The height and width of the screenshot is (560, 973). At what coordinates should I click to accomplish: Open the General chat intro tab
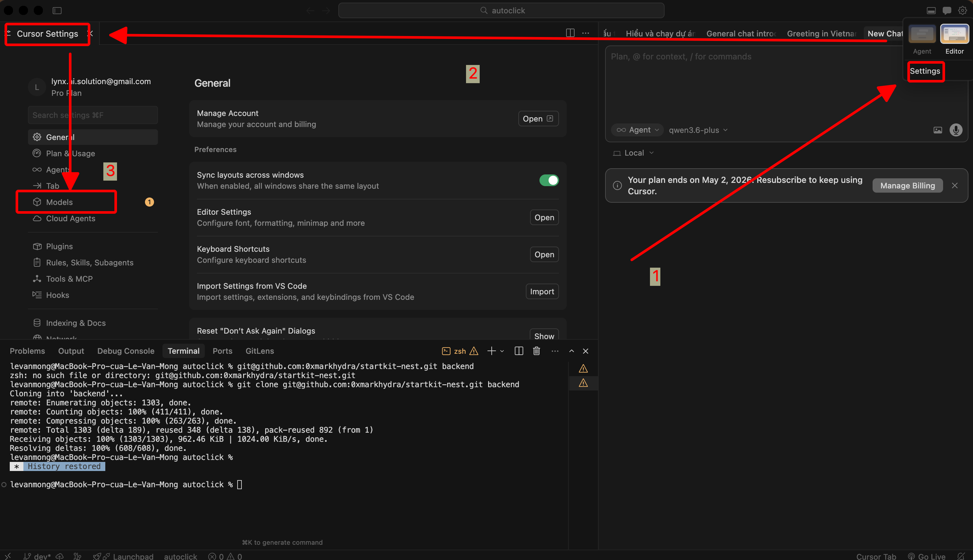[741, 33]
